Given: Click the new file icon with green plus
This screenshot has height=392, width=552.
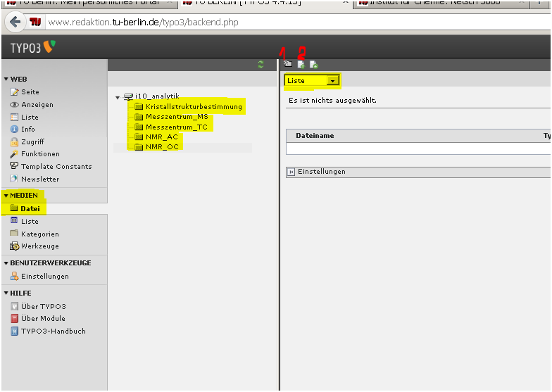Looking at the screenshot, I should pos(314,65).
